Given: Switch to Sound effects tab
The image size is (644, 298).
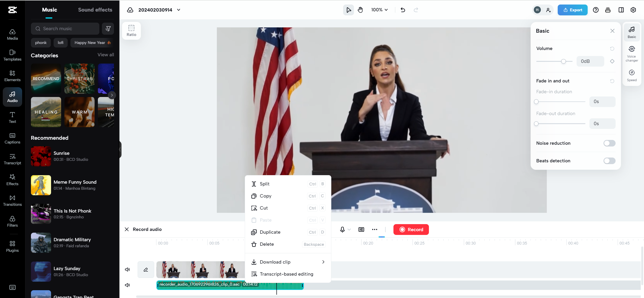Looking at the screenshot, I should coord(95,10).
